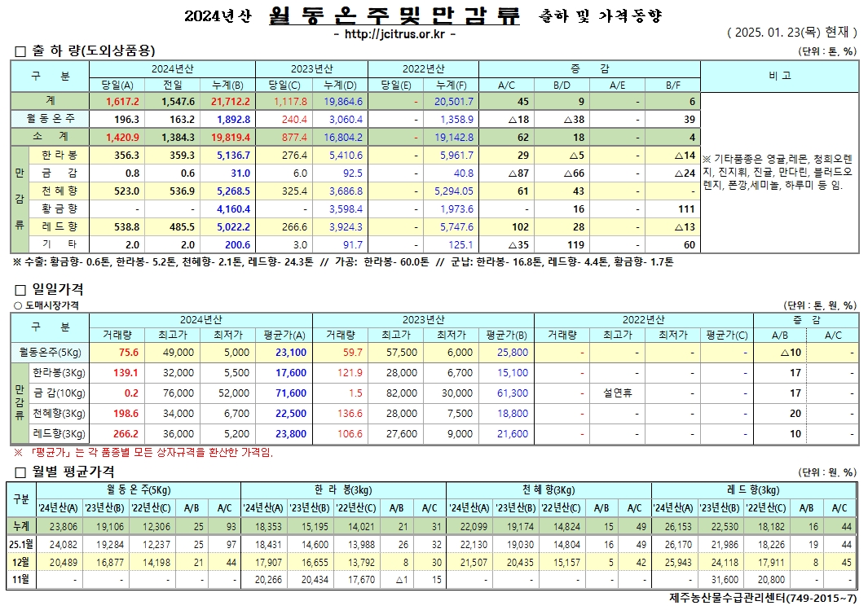Viewport: 868px width, 610px height.
Task: Select the circle bullet before 도매시장가격
Action: [17, 305]
